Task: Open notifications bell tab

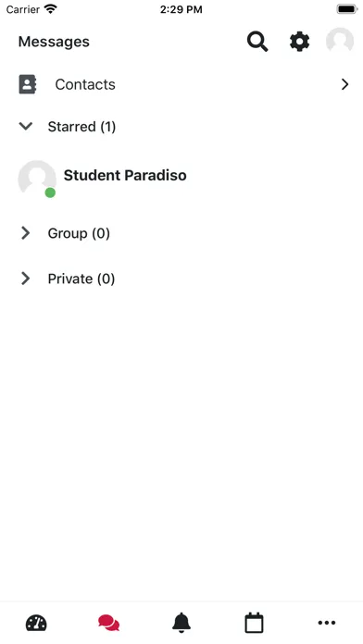Action: click(x=181, y=623)
